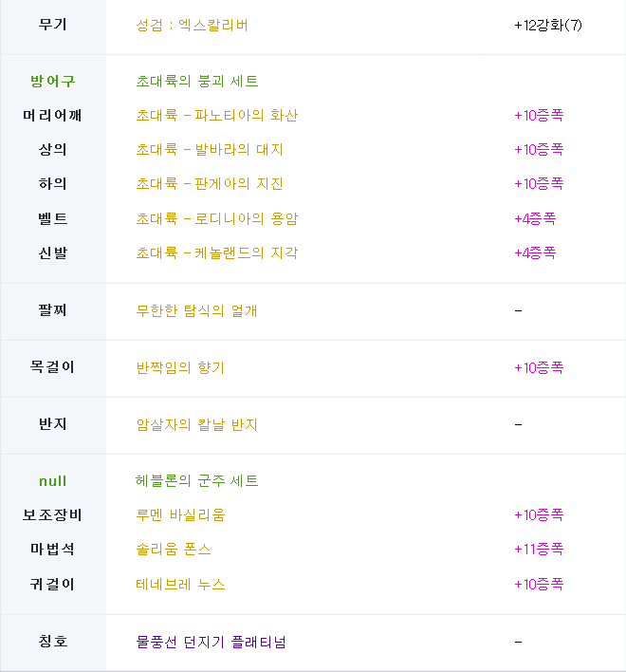Select bracelet item 무한한 탐식의 얼개
626x672 pixels.
click(x=196, y=310)
